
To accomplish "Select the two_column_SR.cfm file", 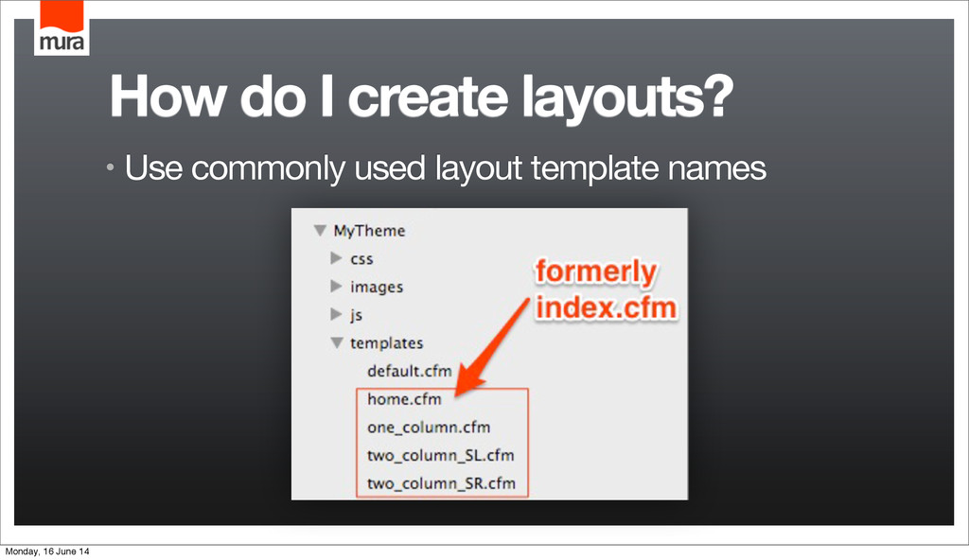I will tap(441, 483).
